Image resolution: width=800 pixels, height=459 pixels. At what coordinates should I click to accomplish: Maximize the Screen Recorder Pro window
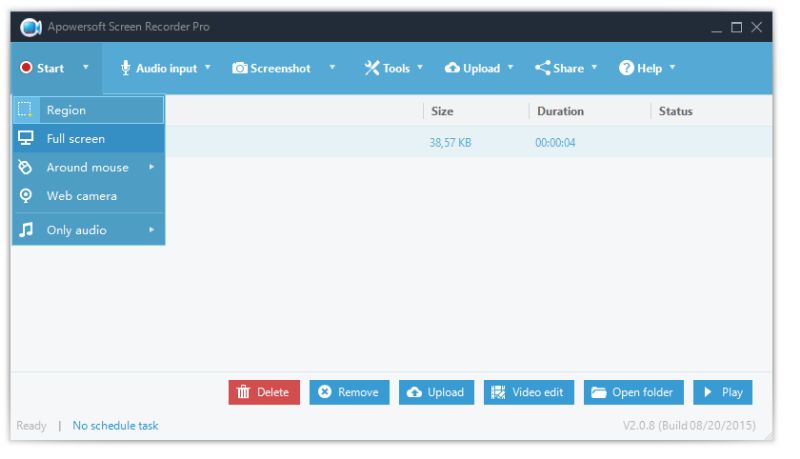coord(736,27)
